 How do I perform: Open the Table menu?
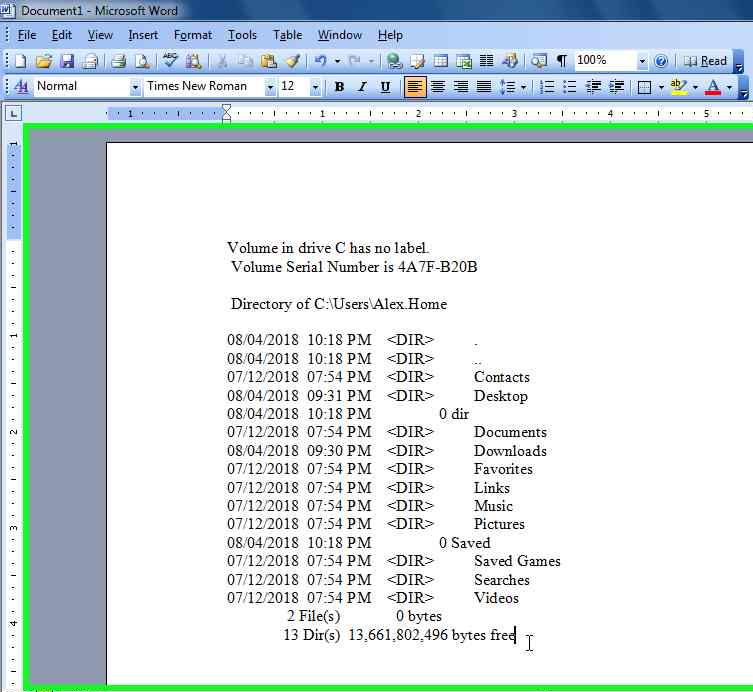coord(287,35)
